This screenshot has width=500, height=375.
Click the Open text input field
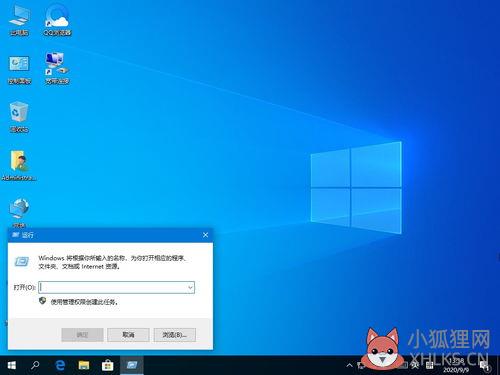[113, 287]
